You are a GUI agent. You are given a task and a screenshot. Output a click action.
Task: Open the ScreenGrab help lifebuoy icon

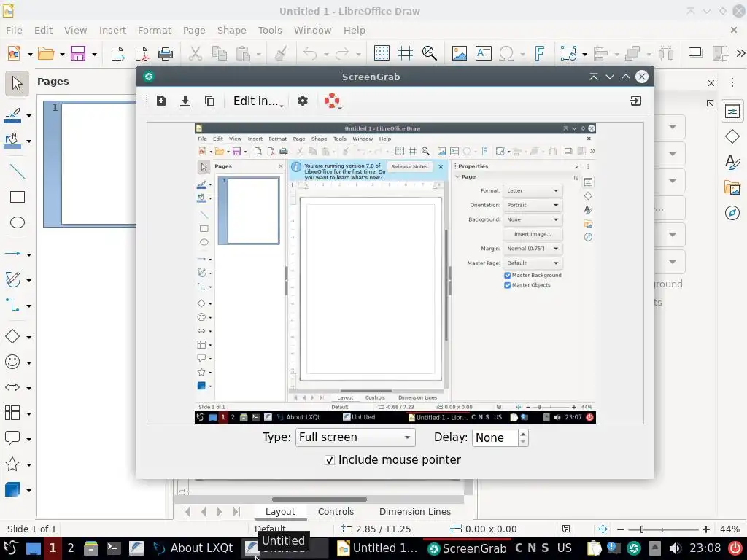pyautogui.click(x=332, y=101)
